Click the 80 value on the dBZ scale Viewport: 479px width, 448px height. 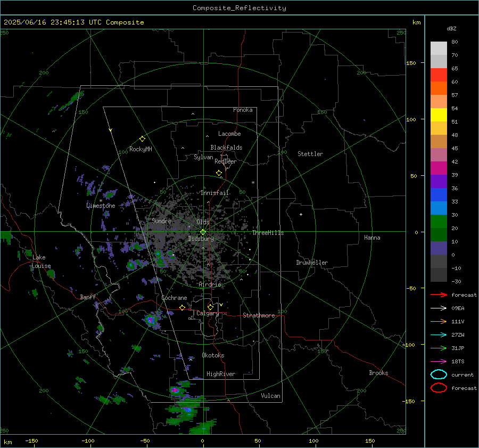coord(455,42)
